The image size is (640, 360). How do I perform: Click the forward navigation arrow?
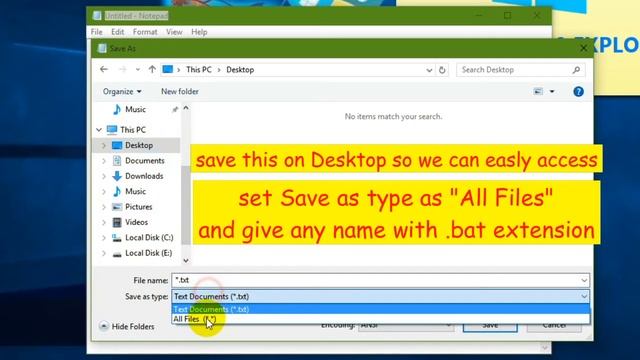122,69
